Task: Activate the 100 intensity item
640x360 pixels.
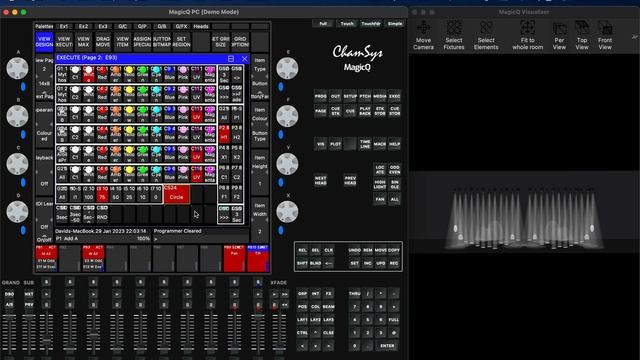Action: click(x=89, y=194)
